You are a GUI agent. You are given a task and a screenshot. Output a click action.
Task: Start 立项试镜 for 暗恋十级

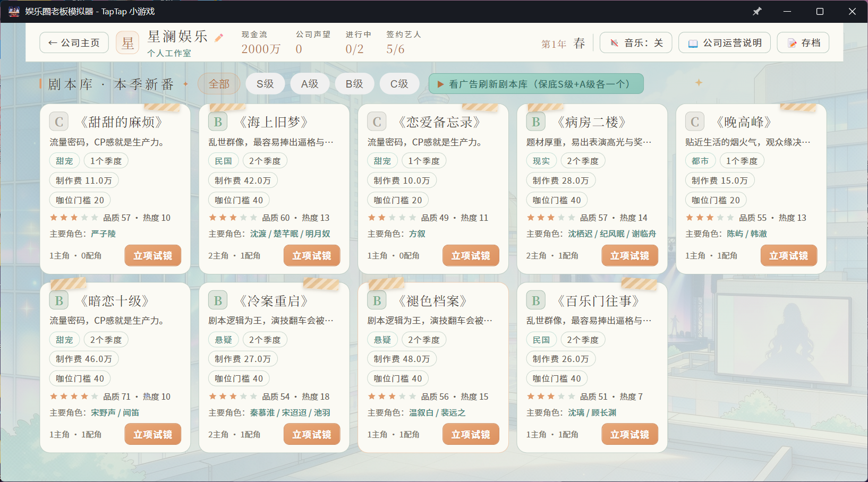tap(153, 434)
